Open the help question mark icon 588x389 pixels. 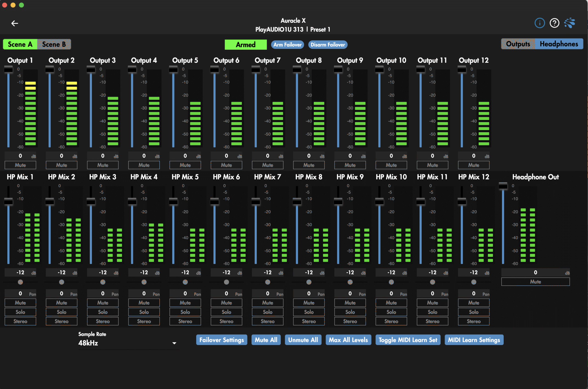point(554,23)
